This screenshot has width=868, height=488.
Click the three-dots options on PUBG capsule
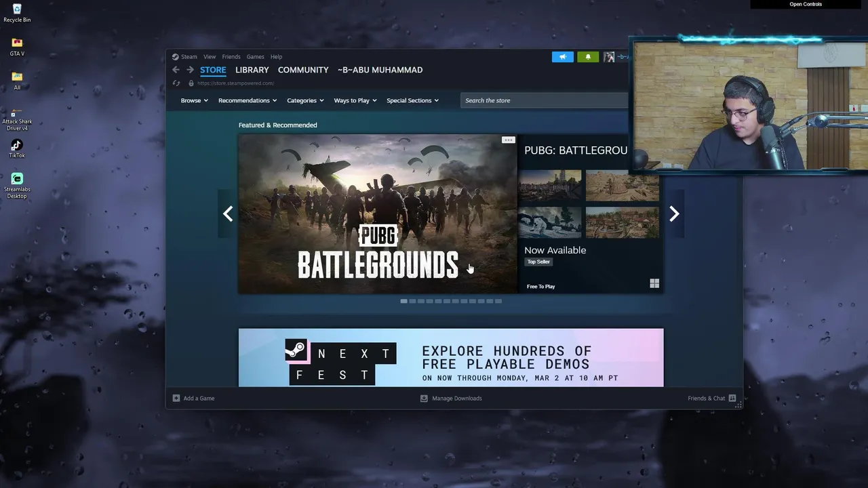point(508,140)
